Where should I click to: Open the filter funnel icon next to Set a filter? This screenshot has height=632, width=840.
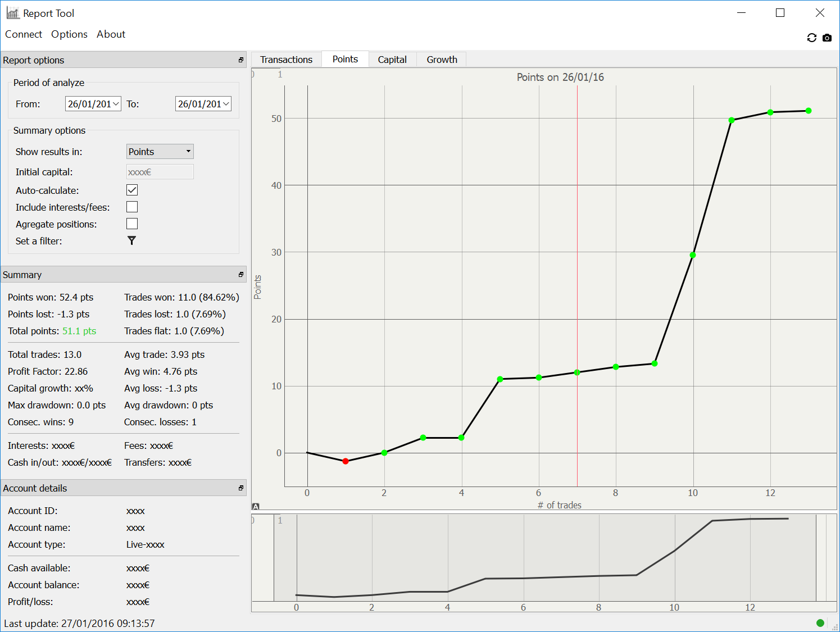[x=132, y=240]
